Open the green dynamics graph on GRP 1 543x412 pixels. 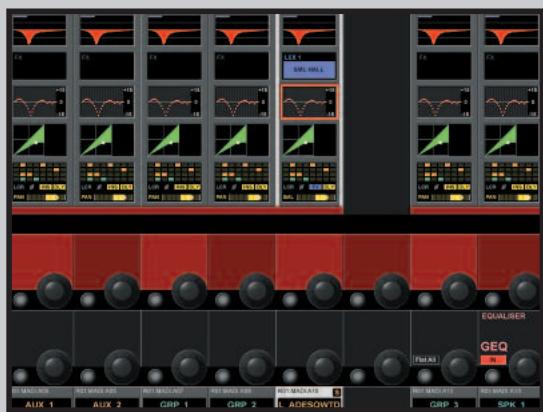click(x=174, y=140)
